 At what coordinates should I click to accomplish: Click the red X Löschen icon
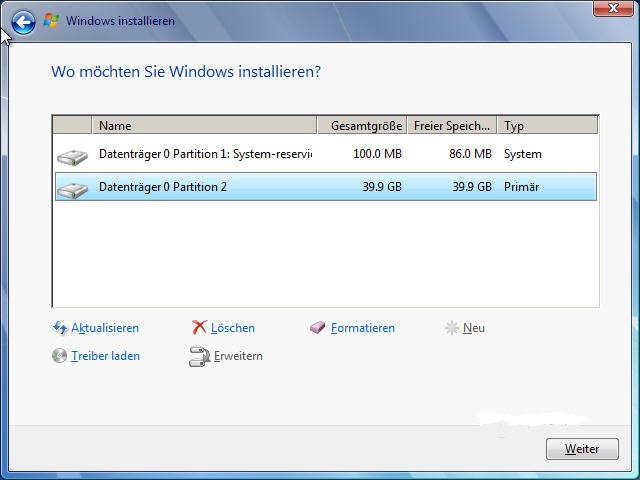click(x=199, y=327)
